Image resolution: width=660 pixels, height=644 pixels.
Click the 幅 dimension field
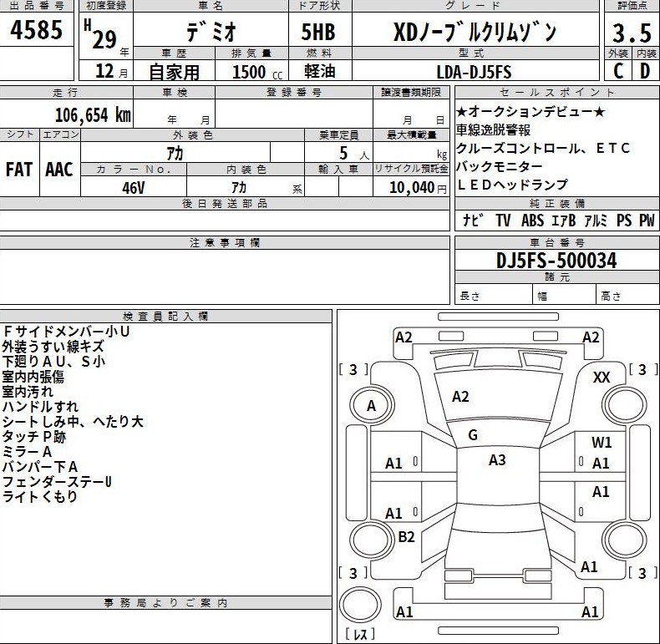[565, 294]
